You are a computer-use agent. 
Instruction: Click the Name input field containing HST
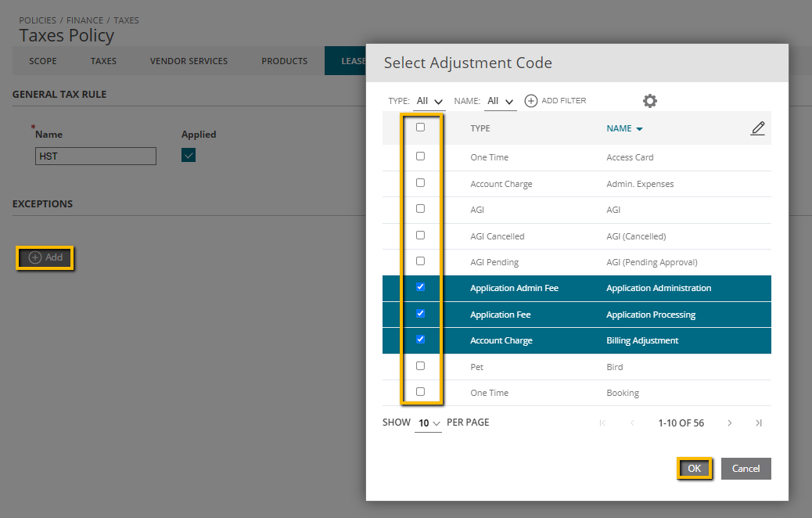[95, 156]
